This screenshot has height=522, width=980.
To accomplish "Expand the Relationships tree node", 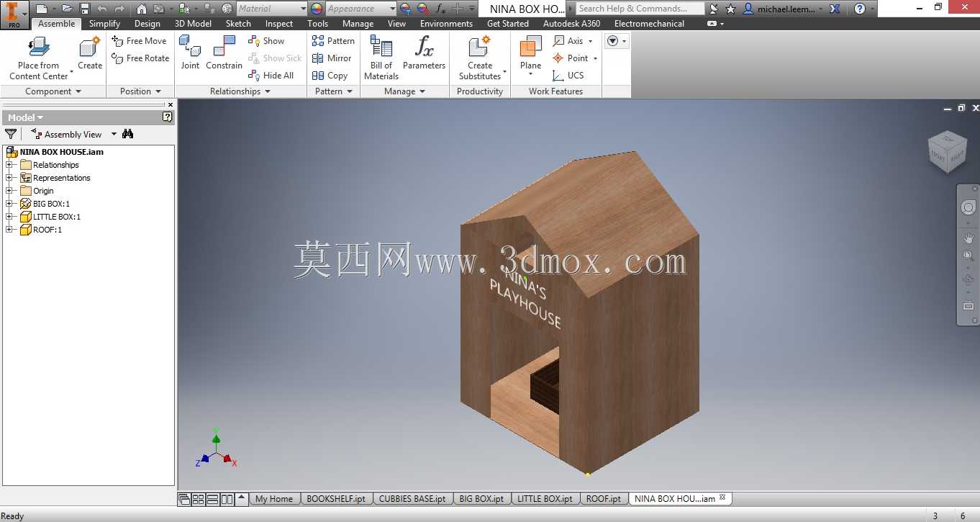I will 9,165.
